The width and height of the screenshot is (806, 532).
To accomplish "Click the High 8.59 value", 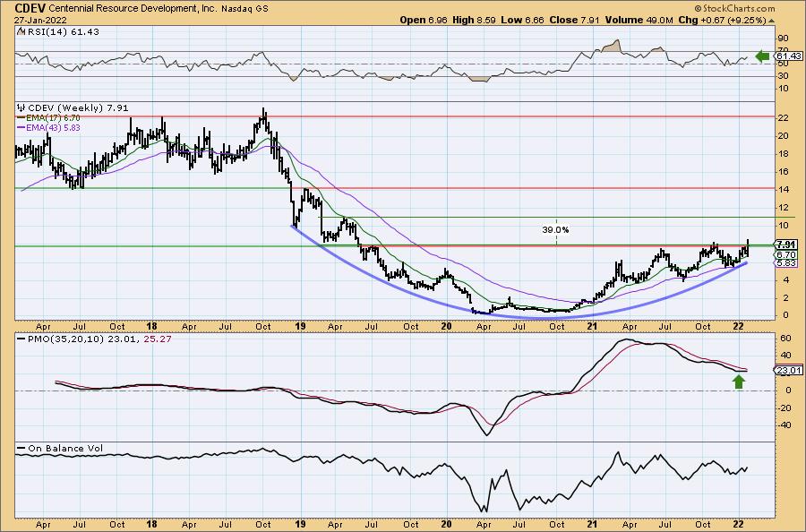I will [x=475, y=20].
